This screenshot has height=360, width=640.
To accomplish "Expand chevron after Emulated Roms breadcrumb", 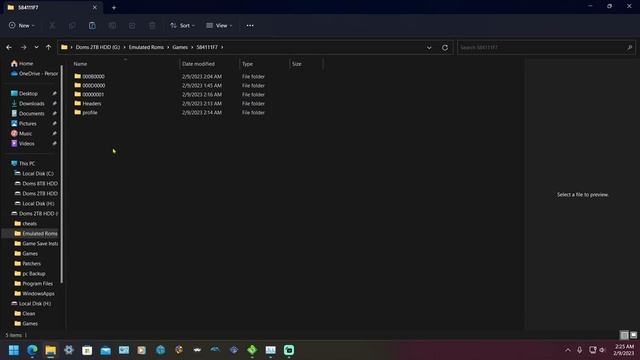I will click(168, 47).
